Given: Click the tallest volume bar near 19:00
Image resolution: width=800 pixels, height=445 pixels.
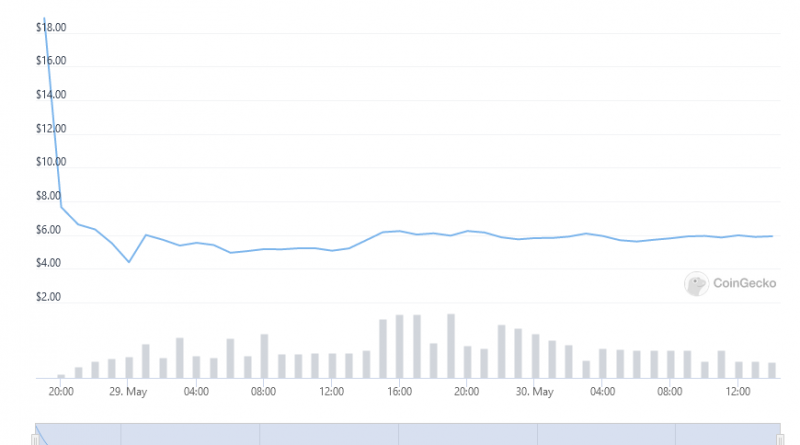Looking at the screenshot, I should (x=451, y=346).
